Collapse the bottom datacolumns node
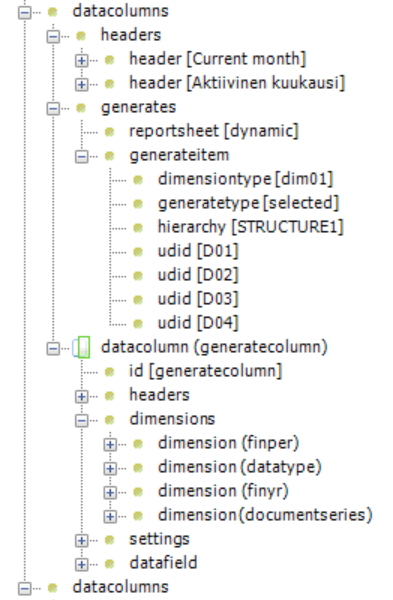Screen dimensions: 393x600 tap(25, 588)
